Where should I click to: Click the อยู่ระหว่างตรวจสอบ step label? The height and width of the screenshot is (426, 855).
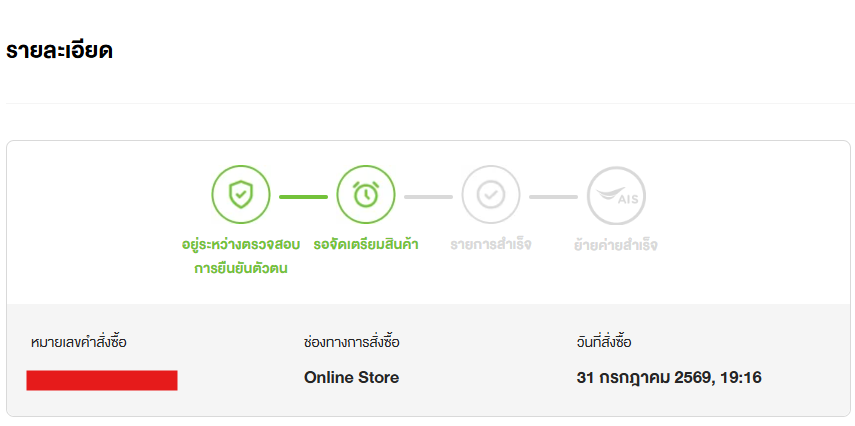coord(240,244)
